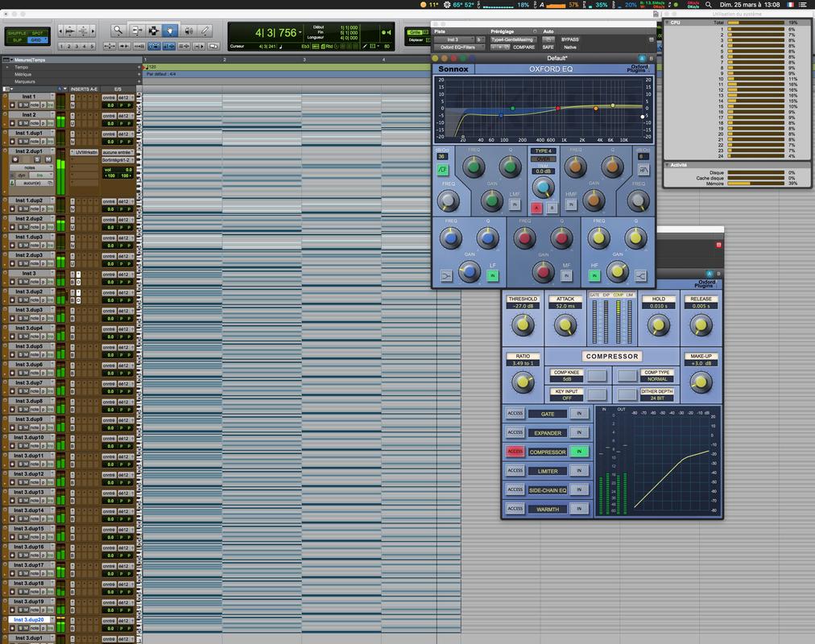
Task: Expand the Tempo ruler row
Action: (7, 68)
